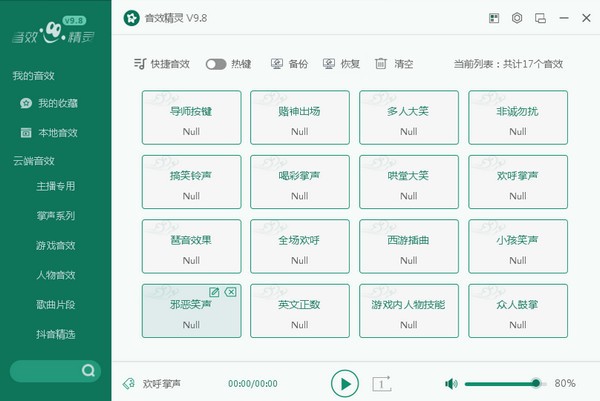Click the 00:00/00:00 time display
Screen dimensions: 600x401
pyautogui.click(x=253, y=383)
